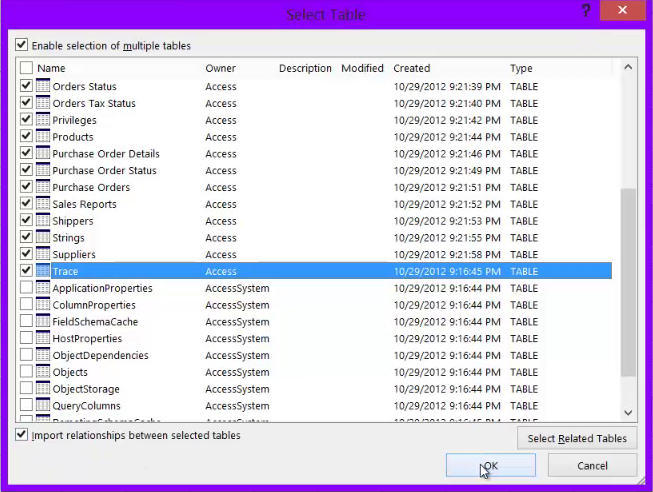
Task: Select the ObjectDependencies table icon
Action: 43,355
